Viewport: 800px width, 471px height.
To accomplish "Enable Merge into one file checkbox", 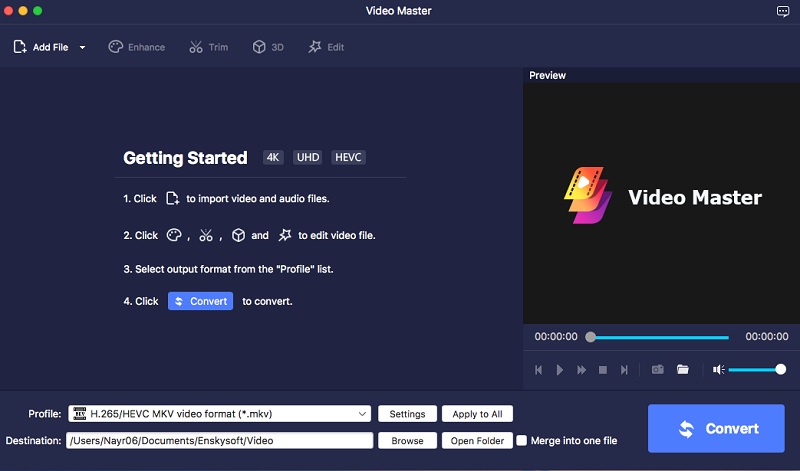I will (521, 440).
